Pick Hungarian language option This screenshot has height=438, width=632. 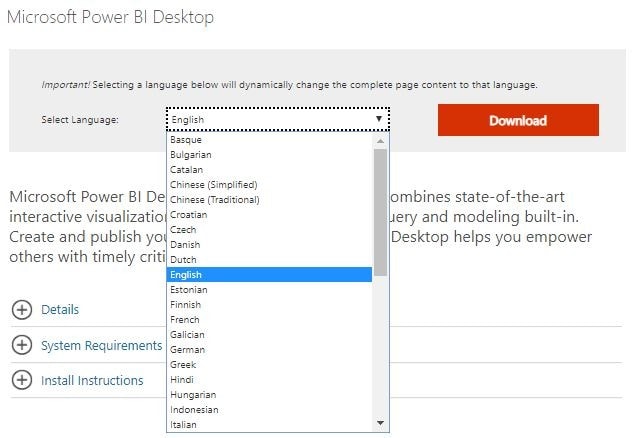coord(269,394)
